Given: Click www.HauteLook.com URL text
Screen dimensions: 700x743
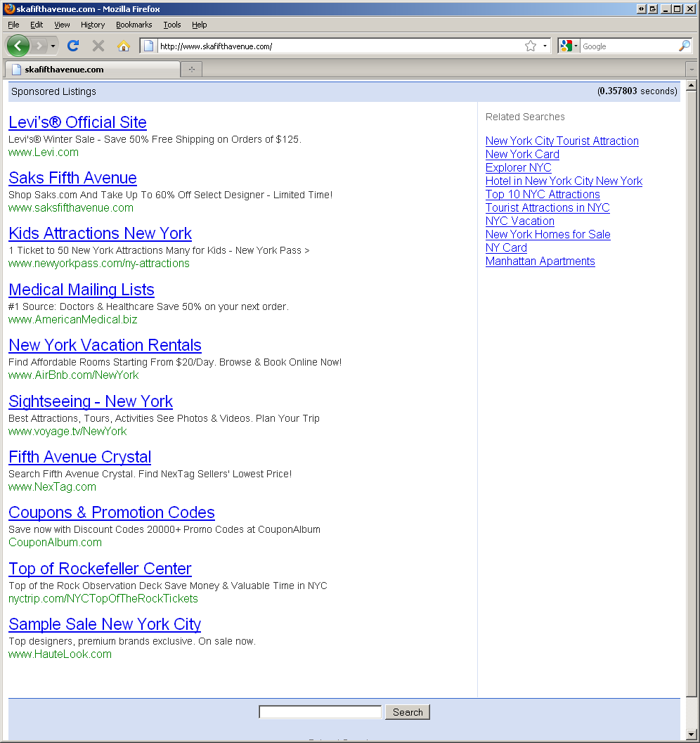Looking at the screenshot, I should tap(60, 654).
